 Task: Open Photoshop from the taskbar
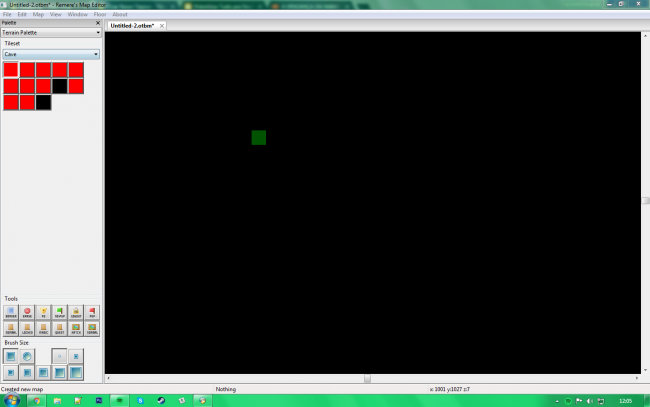(x=99, y=401)
